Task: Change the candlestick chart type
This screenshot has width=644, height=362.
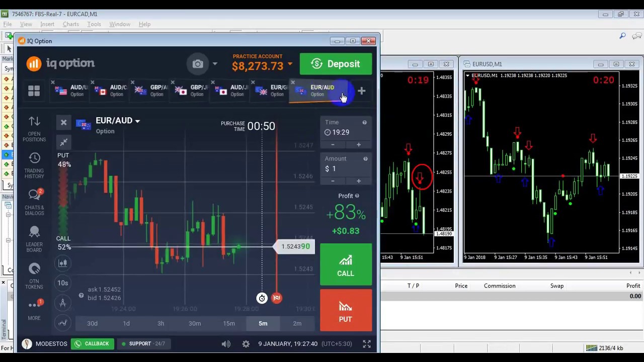Action: (63, 263)
